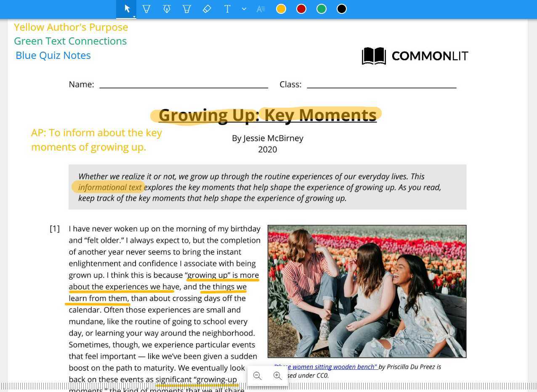Select the text insertion tool
Screen dimensions: 537x392
click(227, 8)
